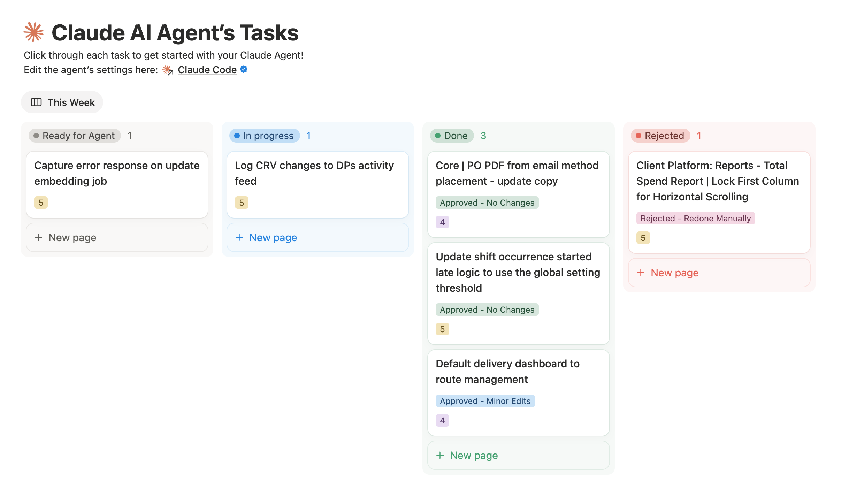This screenshot has width=849, height=504.
Task: Click the 'Click through each task' description text
Action: pyautogui.click(x=163, y=55)
